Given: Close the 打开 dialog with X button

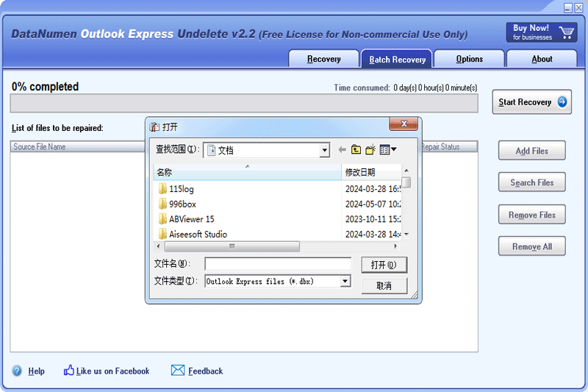Looking at the screenshot, I should point(404,124).
